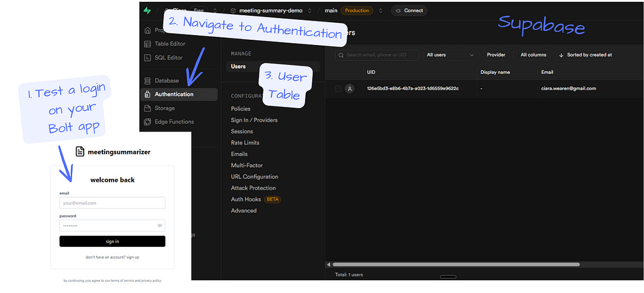Image resolution: width=644 pixels, height=293 pixels.
Task: Click the Email column header
Action: [547, 72]
